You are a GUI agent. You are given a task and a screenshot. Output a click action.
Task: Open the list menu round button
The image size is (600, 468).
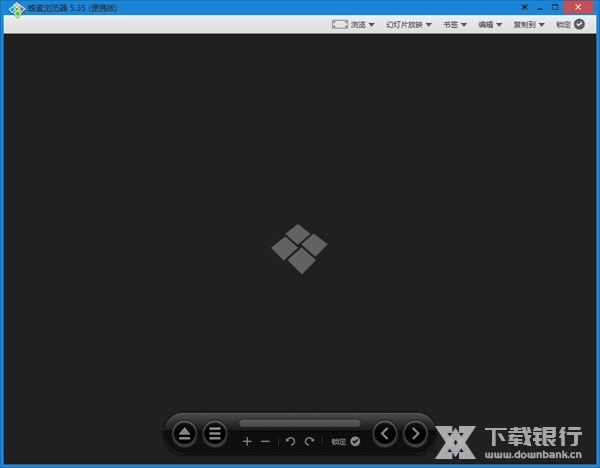click(215, 434)
